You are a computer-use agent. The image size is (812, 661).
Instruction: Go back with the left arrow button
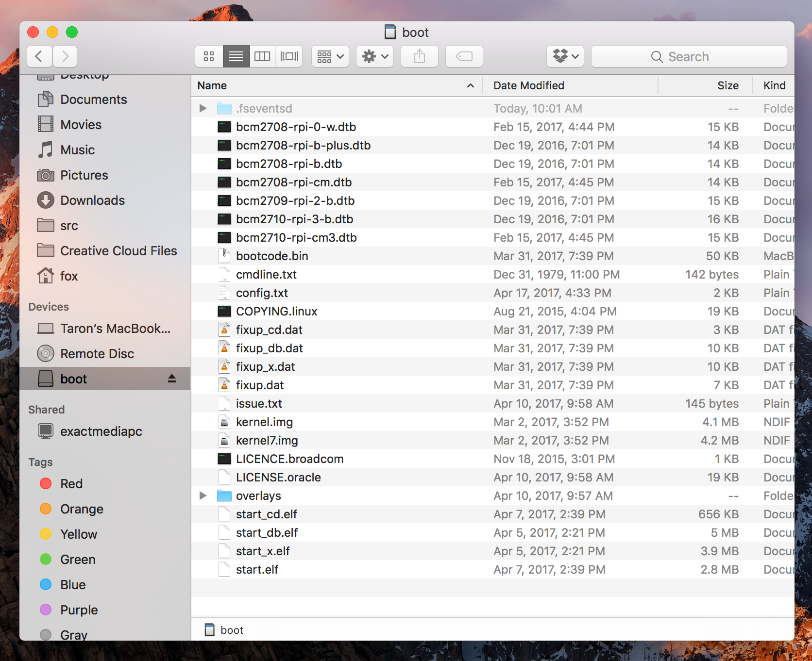coord(39,57)
